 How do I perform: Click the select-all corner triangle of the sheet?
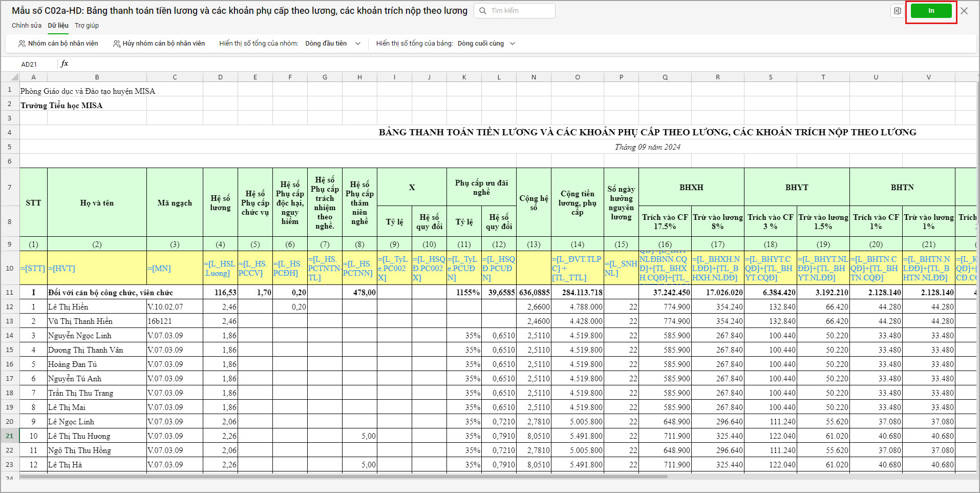tap(15, 77)
